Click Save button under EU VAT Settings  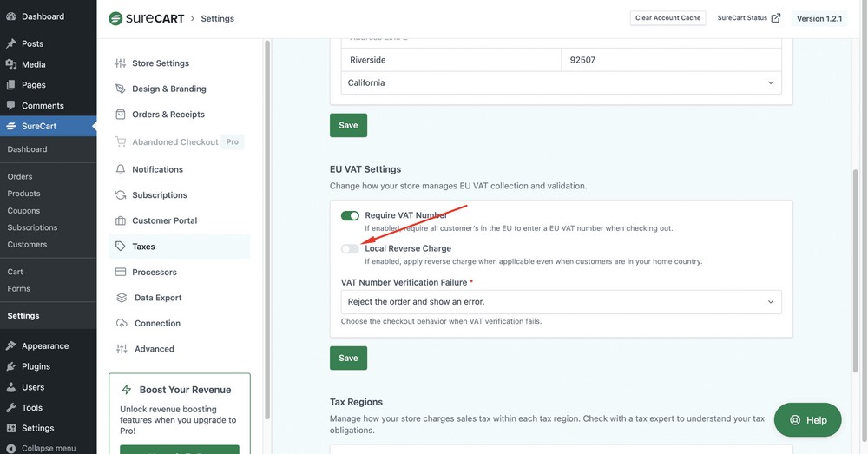(x=348, y=358)
